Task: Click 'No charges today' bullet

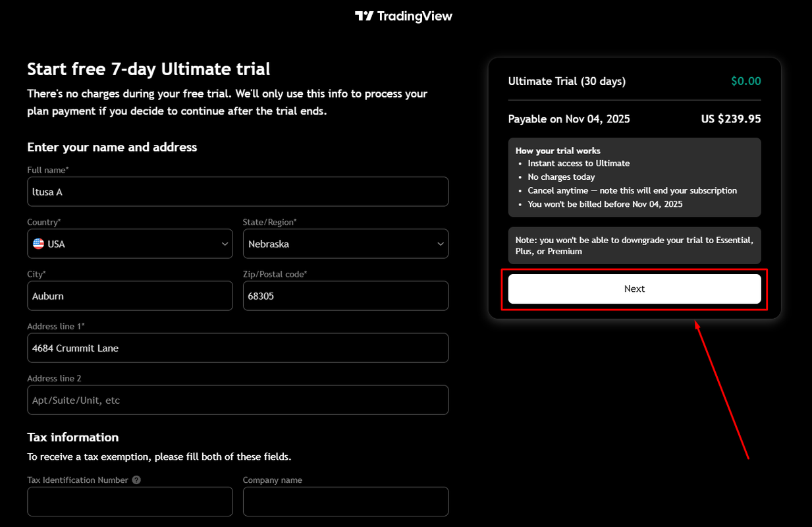Action: point(561,177)
